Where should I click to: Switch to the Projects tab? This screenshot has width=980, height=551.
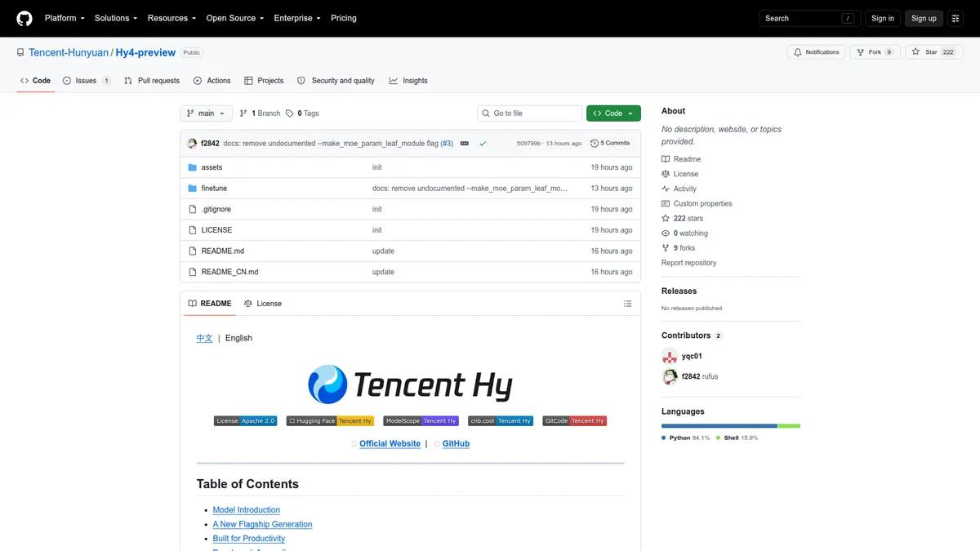coord(264,81)
